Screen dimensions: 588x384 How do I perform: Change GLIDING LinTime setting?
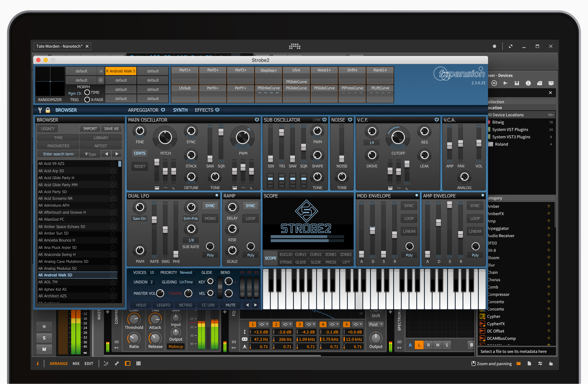click(x=186, y=282)
